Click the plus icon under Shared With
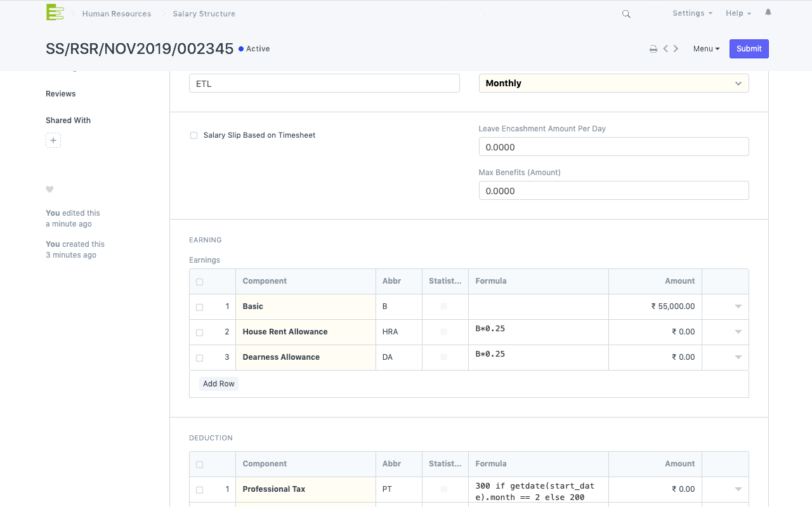Image resolution: width=812 pixels, height=507 pixels. [53, 141]
